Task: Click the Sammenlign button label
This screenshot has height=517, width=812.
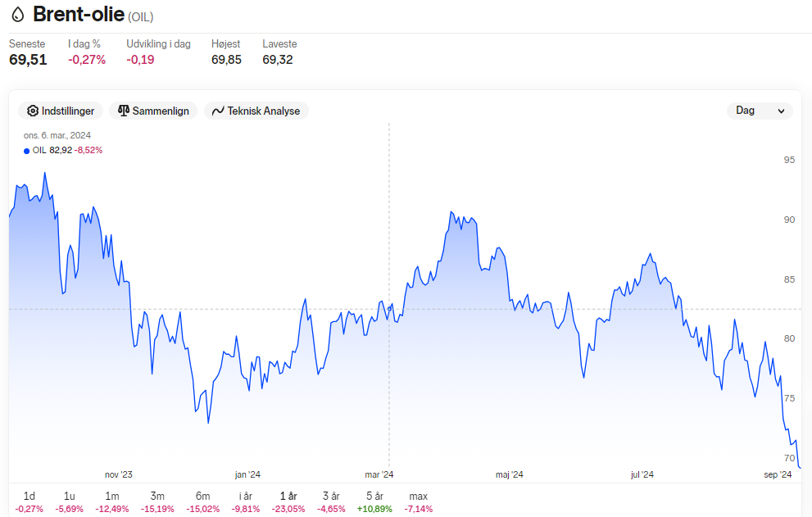Action: click(x=161, y=111)
